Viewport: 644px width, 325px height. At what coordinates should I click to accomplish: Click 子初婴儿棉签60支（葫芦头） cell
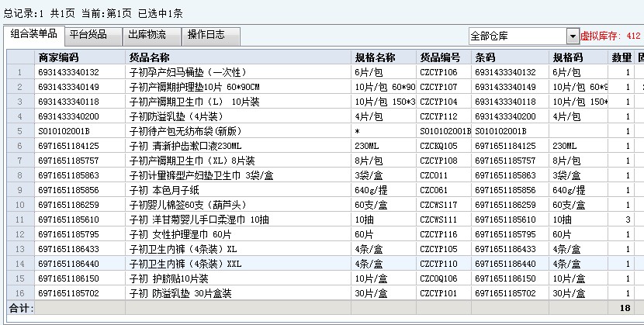tap(237, 205)
